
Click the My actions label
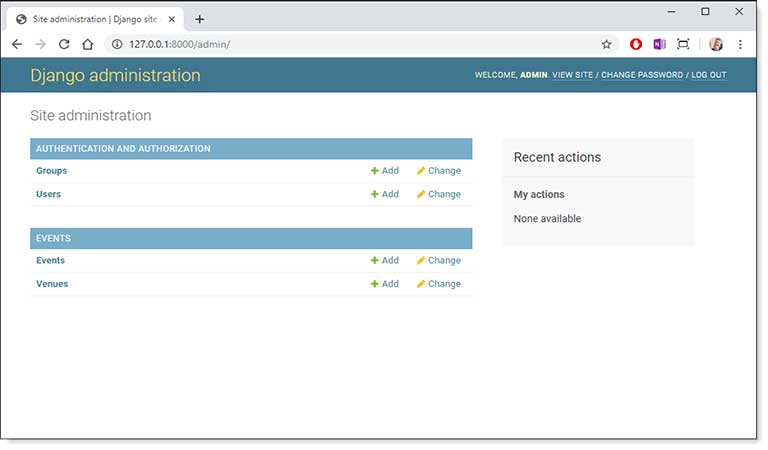pyautogui.click(x=539, y=194)
